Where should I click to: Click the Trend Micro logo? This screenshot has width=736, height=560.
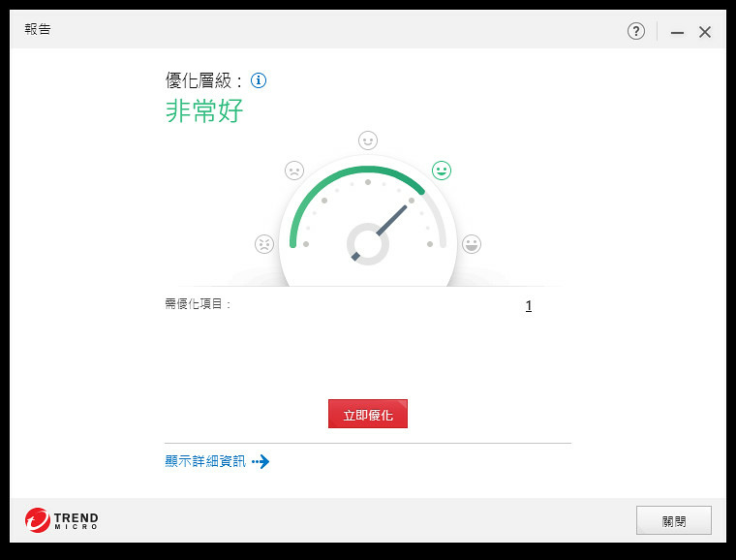pos(61,520)
